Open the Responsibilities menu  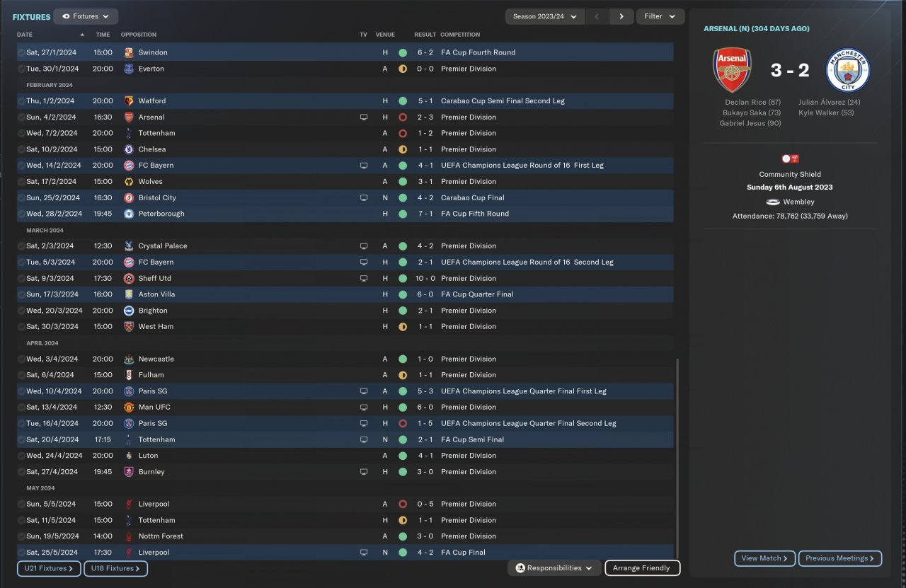coord(554,568)
